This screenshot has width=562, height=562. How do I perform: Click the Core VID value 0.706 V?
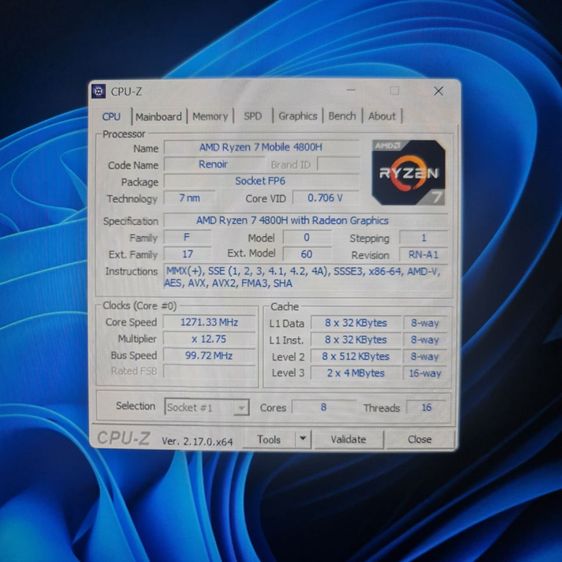coord(325,197)
